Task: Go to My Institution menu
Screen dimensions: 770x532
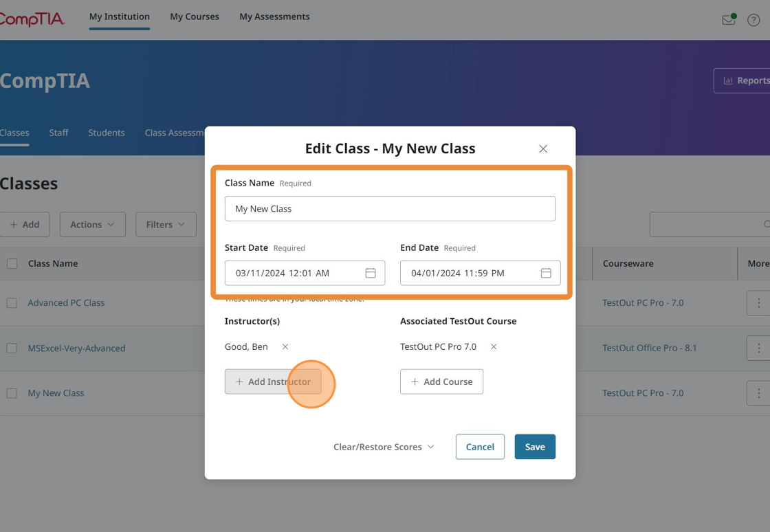Action: pos(120,16)
